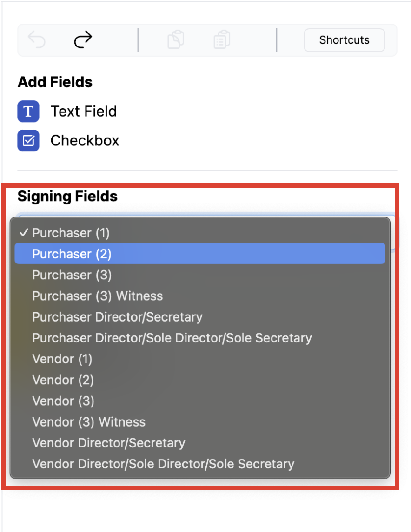Choose Purchaser Director/Sole Director/Sole Secretary
This screenshot has width=411, height=532.
pyautogui.click(x=172, y=338)
